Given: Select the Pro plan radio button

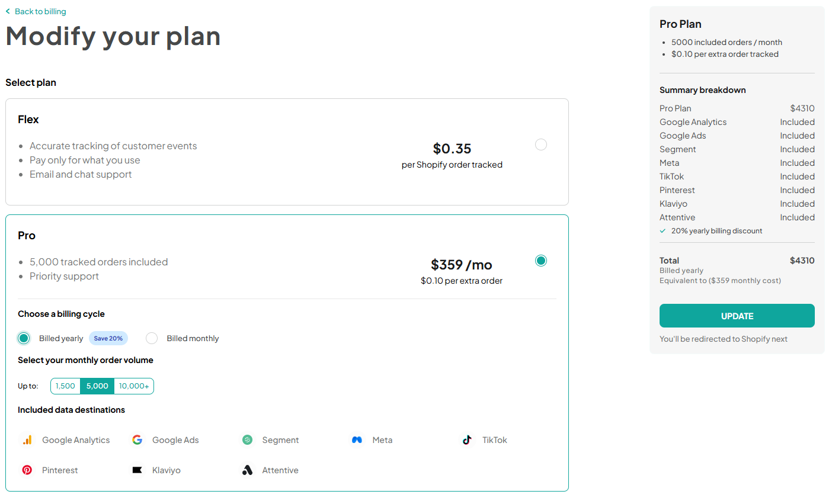Looking at the screenshot, I should [541, 261].
